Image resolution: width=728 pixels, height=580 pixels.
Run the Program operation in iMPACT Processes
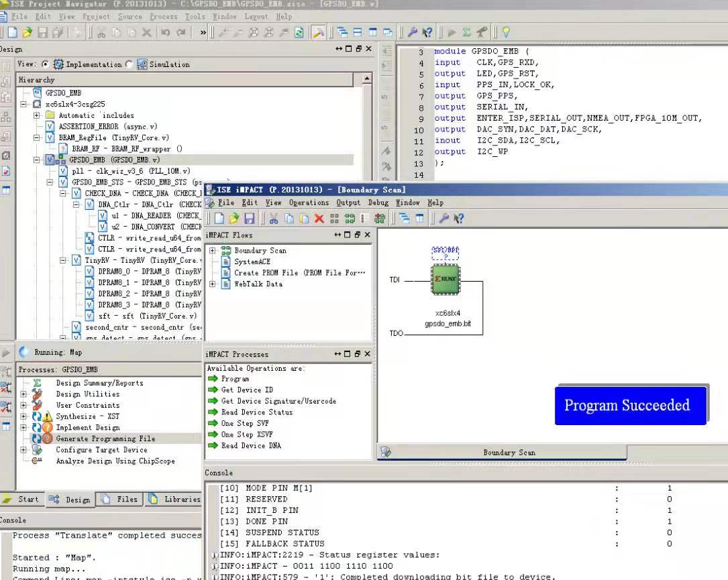click(x=235, y=379)
